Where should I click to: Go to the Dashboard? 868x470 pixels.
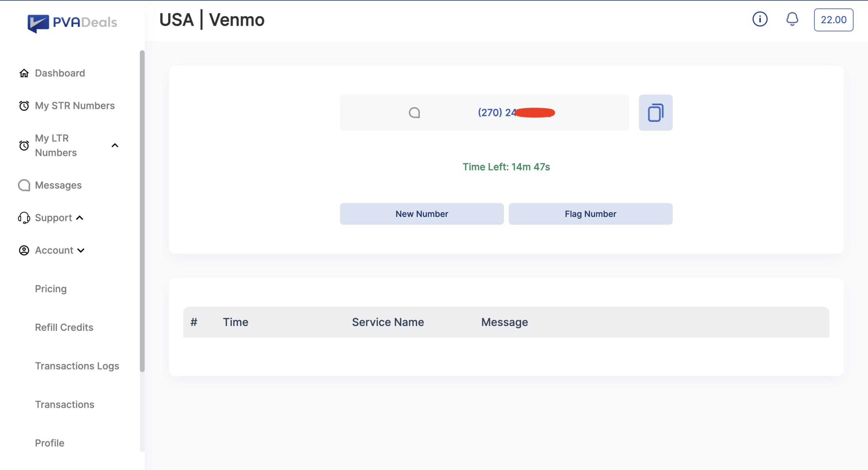coord(60,73)
